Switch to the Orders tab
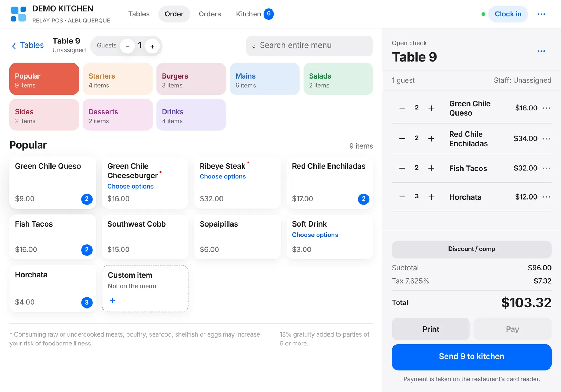561x392 pixels. click(210, 14)
